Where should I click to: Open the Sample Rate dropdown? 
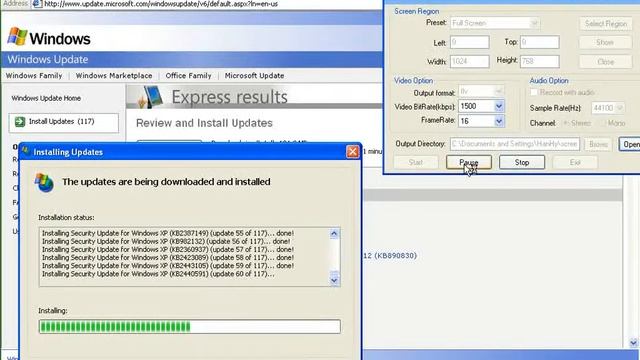click(x=620, y=108)
